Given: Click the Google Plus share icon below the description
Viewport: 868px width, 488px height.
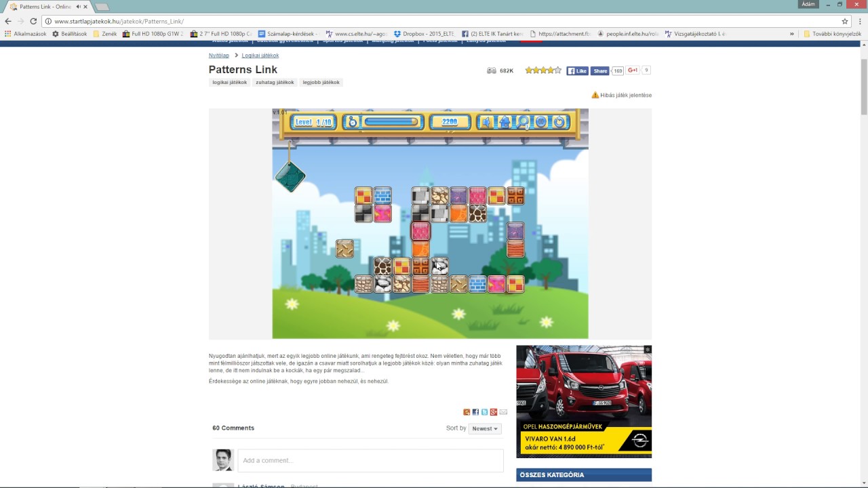Looking at the screenshot, I should coord(494,412).
